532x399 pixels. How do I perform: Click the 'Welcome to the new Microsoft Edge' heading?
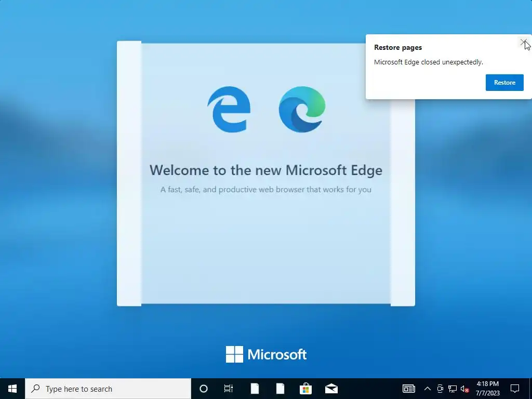point(266,170)
